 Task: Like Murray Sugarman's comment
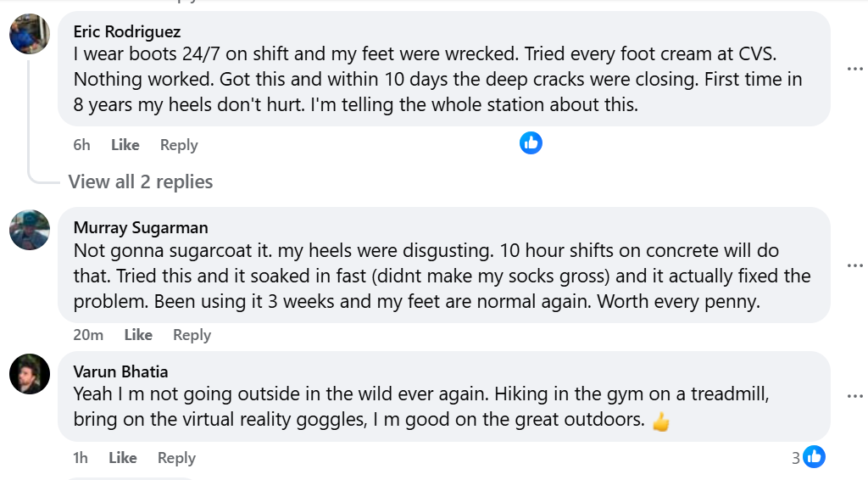pyautogui.click(x=138, y=335)
